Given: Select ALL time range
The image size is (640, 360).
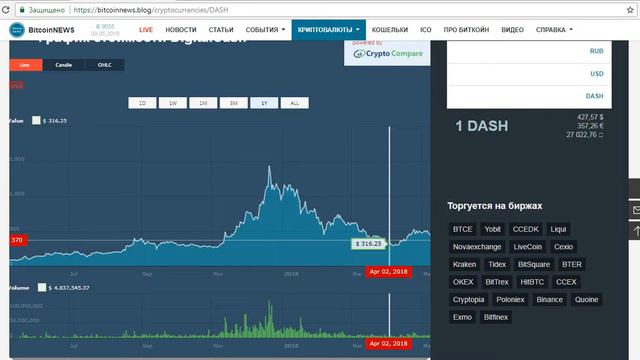Looking at the screenshot, I should point(295,103).
